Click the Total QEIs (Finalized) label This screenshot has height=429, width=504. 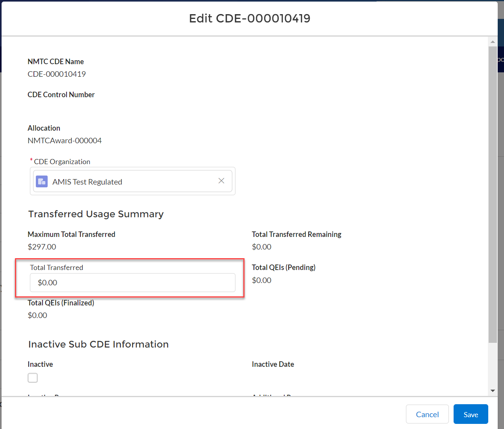pos(61,303)
